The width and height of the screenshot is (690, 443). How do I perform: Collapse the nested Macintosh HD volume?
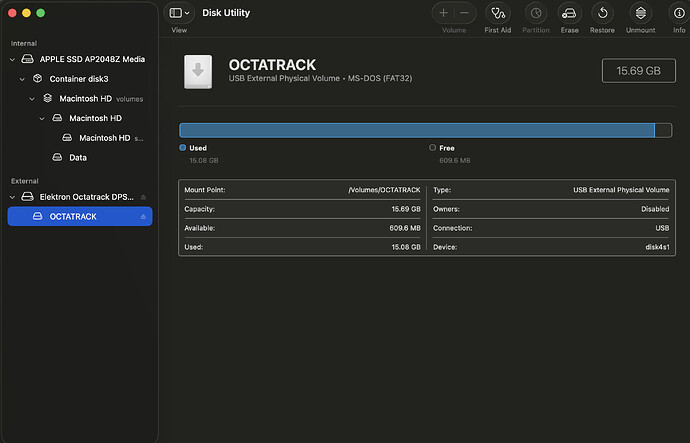click(x=42, y=118)
